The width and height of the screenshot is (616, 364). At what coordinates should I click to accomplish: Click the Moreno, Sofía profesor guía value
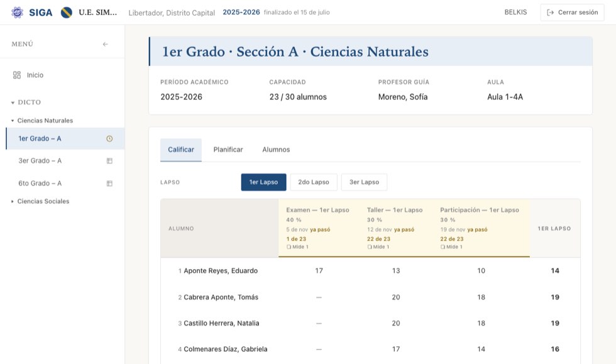[x=403, y=97]
